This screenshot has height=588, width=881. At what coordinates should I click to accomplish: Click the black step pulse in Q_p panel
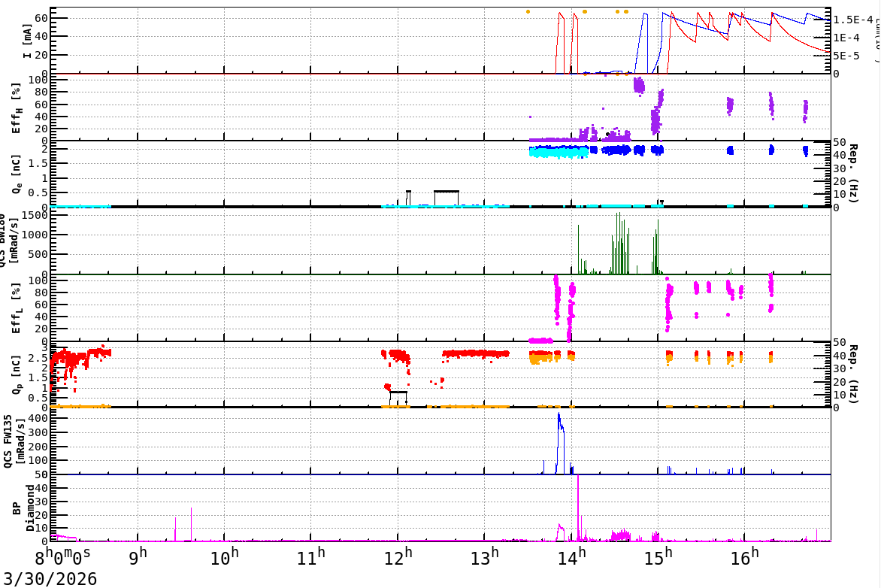click(398, 398)
